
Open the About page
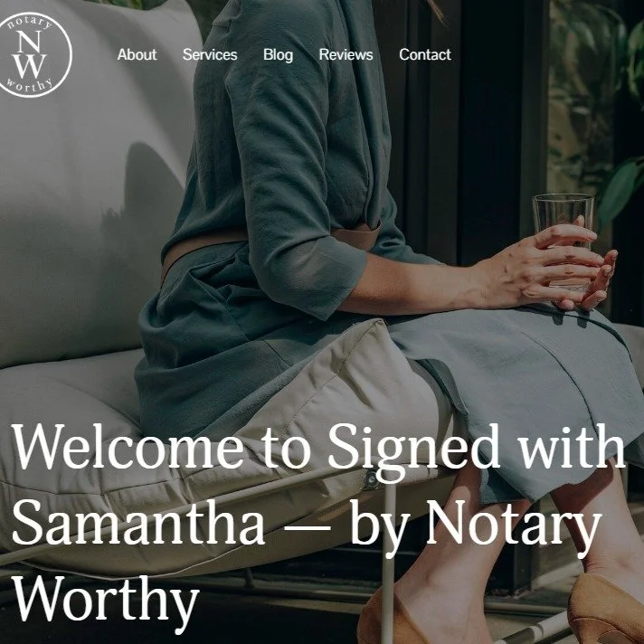pyautogui.click(x=137, y=54)
